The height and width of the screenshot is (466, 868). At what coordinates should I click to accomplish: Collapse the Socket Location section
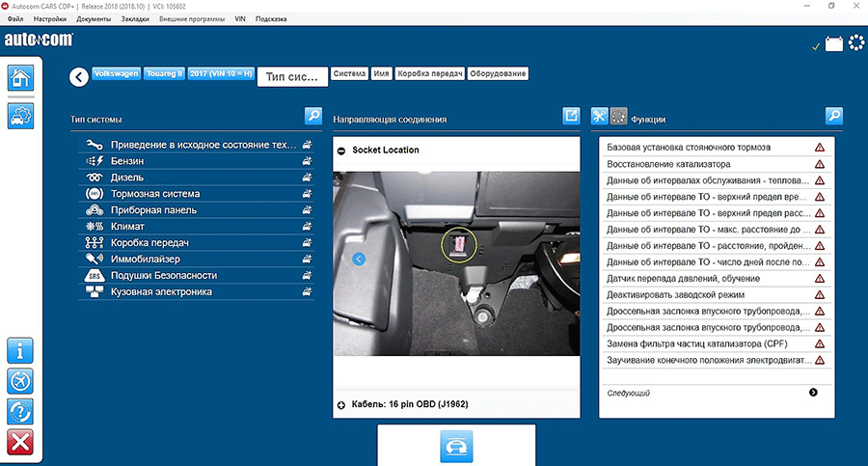pos(341,151)
